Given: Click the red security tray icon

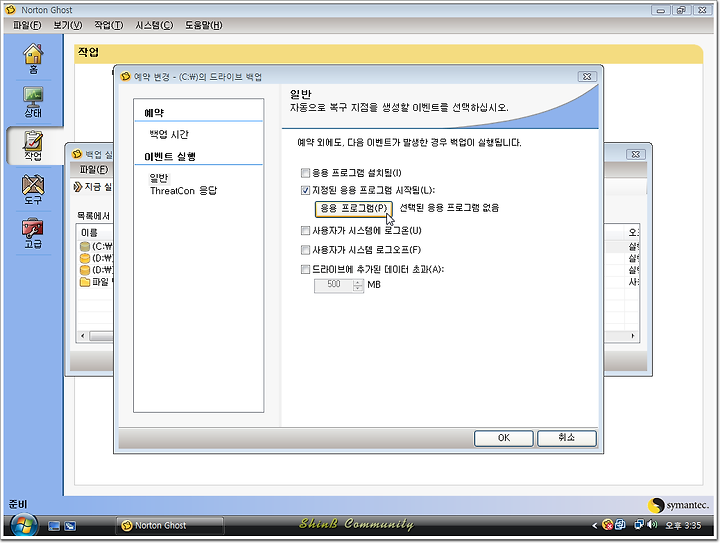Looking at the screenshot, I should tap(608, 525).
